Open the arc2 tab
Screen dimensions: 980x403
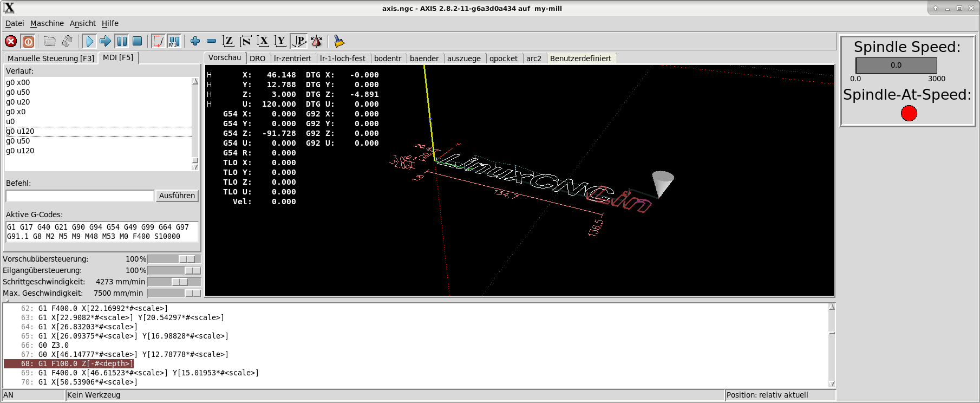click(x=534, y=58)
